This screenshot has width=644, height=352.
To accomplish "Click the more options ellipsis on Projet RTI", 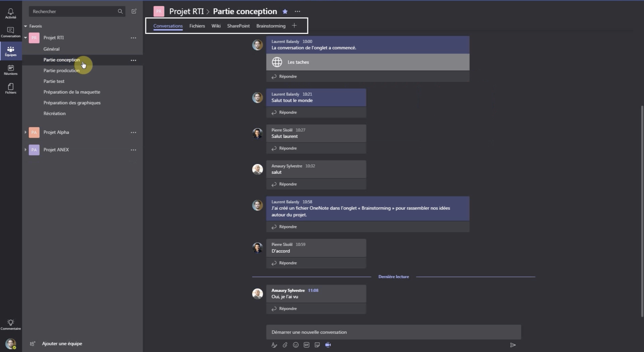I will [133, 38].
